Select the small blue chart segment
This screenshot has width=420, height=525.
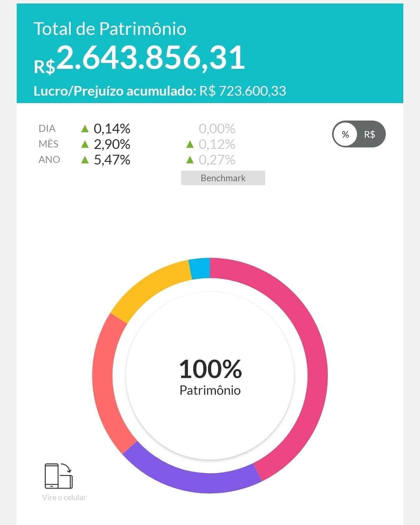[x=200, y=268]
